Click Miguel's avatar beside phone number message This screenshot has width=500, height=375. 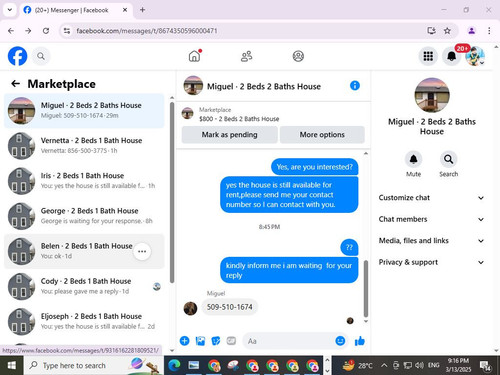click(x=190, y=308)
